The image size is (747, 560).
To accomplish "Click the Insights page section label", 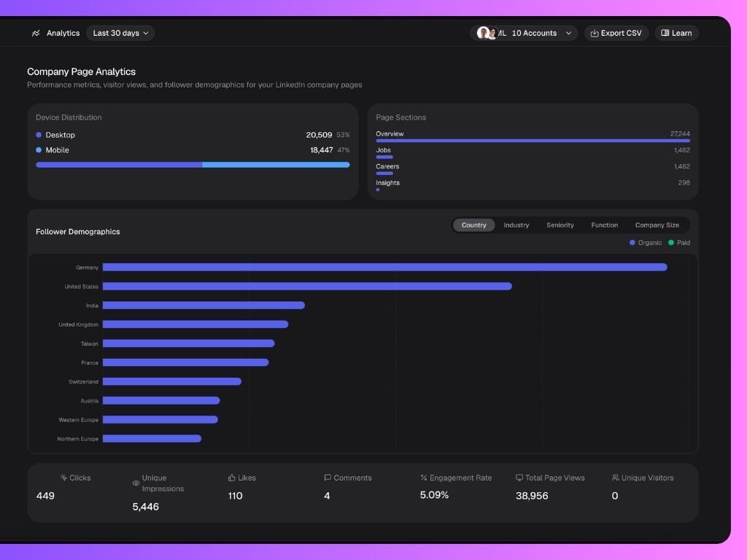I will (387, 182).
